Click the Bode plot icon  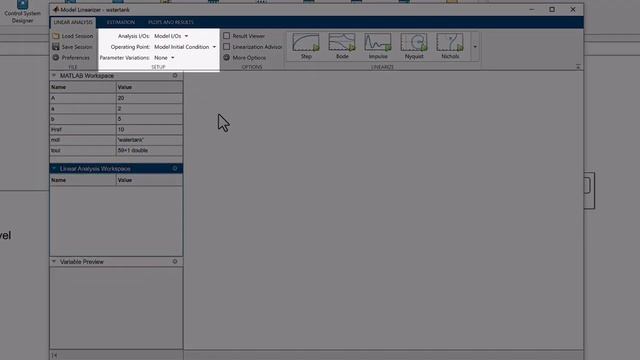tap(342, 46)
